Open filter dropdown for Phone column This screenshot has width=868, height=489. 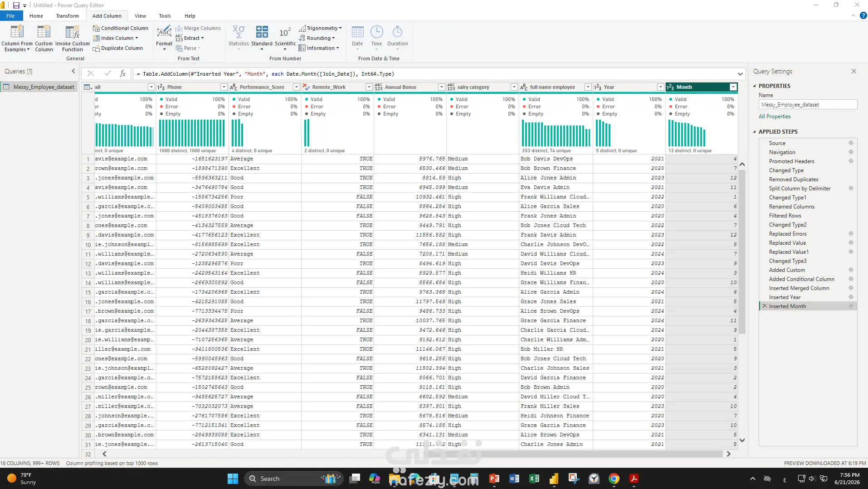[x=224, y=87]
